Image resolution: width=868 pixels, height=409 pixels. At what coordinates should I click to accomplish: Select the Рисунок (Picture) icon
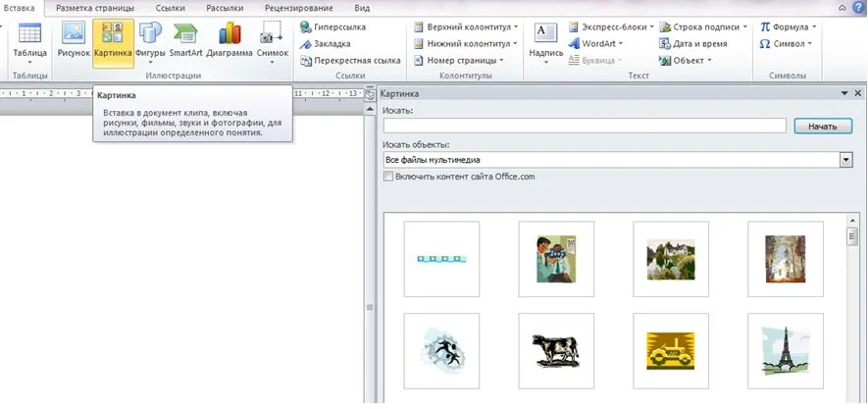73,39
